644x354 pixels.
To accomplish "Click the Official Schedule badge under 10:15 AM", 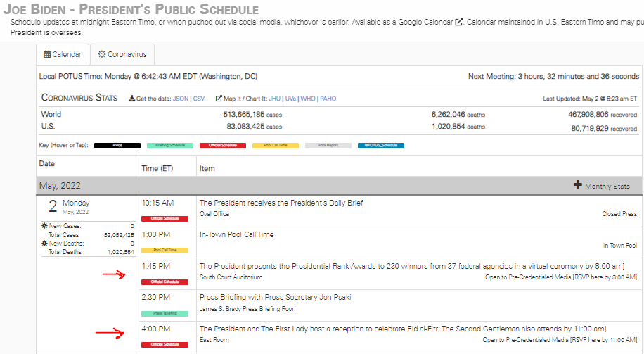I will click(165, 219).
